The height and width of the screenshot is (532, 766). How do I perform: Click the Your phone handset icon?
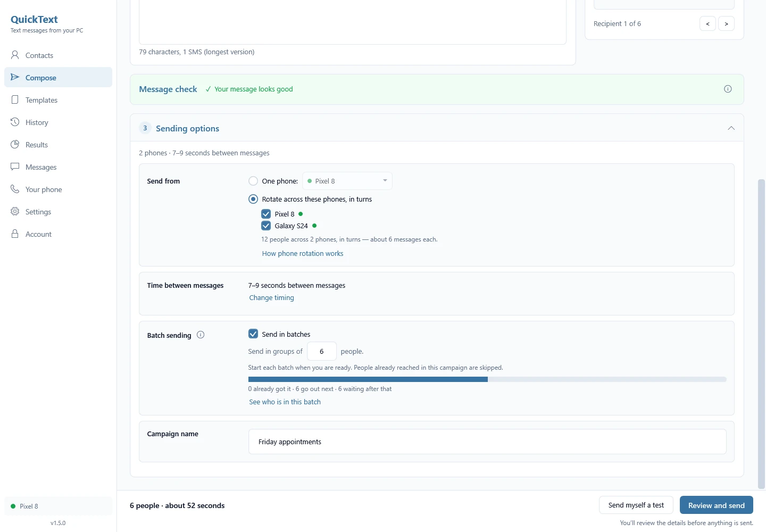[15, 189]
